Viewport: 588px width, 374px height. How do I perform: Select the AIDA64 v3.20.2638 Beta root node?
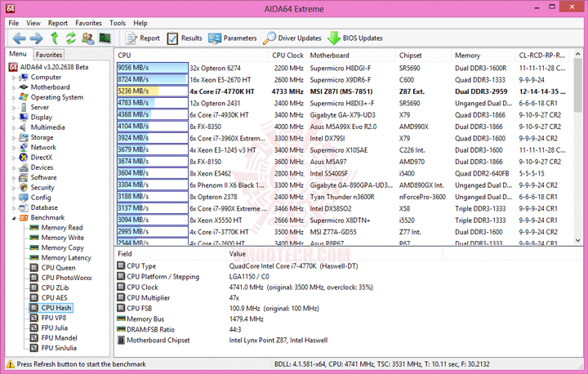point(54,67)
